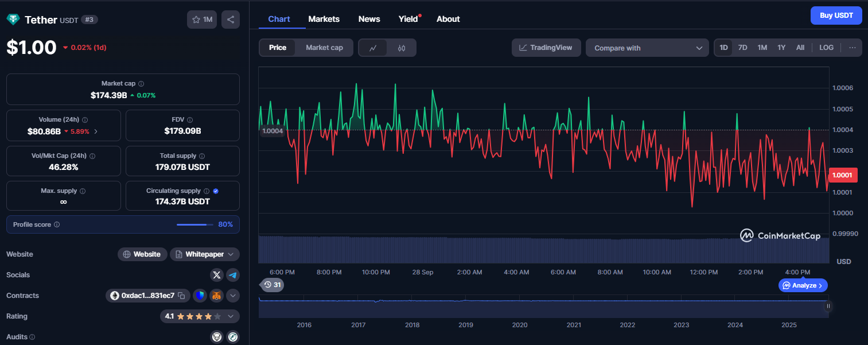Toggle LOG scale on the chart
The width and height of the screenshot is (868, 345).
pyautogui.click(x=827, y=48)
